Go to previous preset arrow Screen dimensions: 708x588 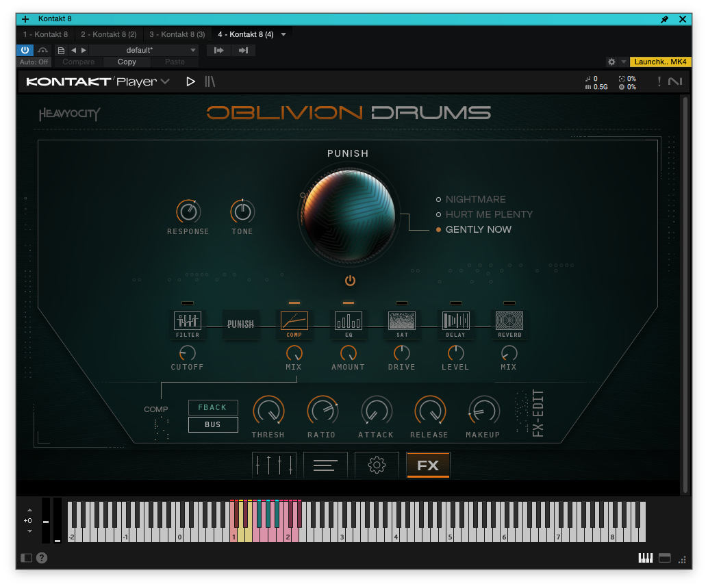pyautogui.click(x=73, y=51)
